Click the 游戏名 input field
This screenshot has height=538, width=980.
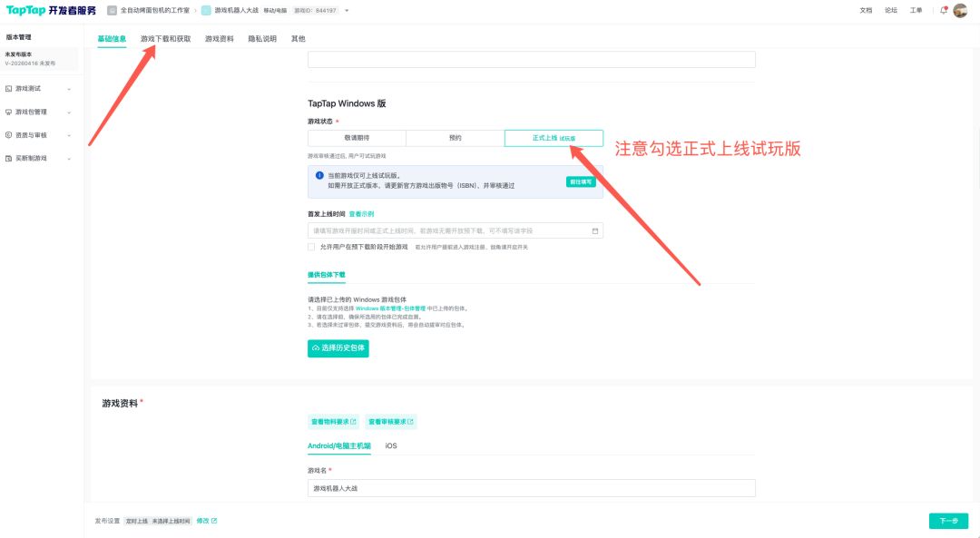pyautogui.click(x=531, y=488)
